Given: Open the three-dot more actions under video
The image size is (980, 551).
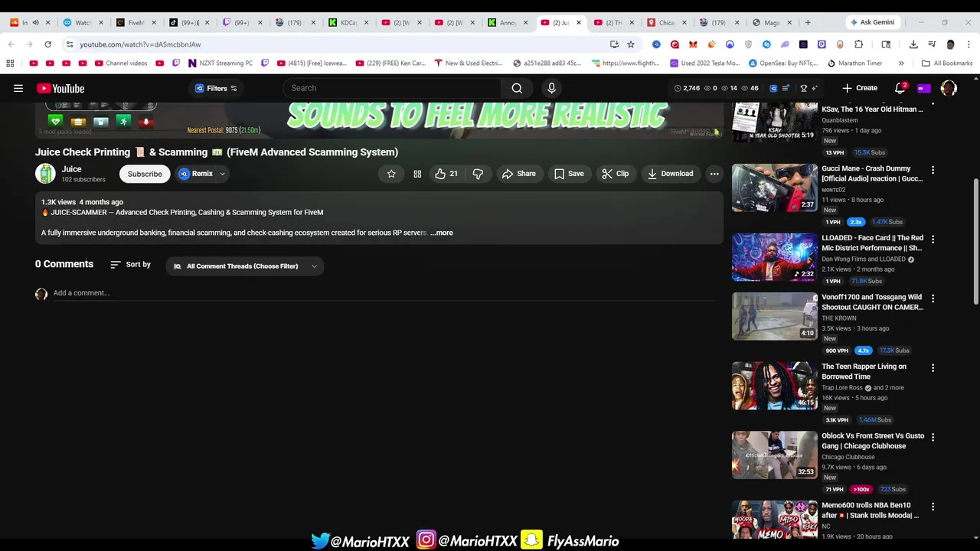Looking at the screenshot, I should pos(714,174).
